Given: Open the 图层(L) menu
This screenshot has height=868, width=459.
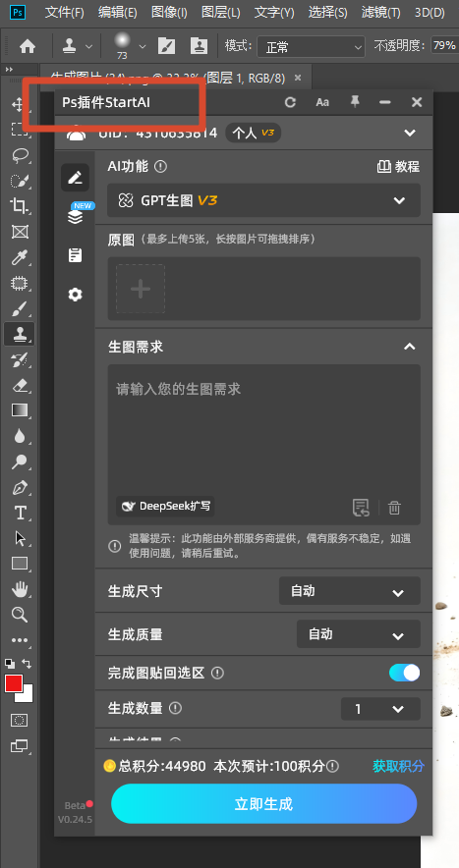Looking at the screenshot, I should pos(220,12).
